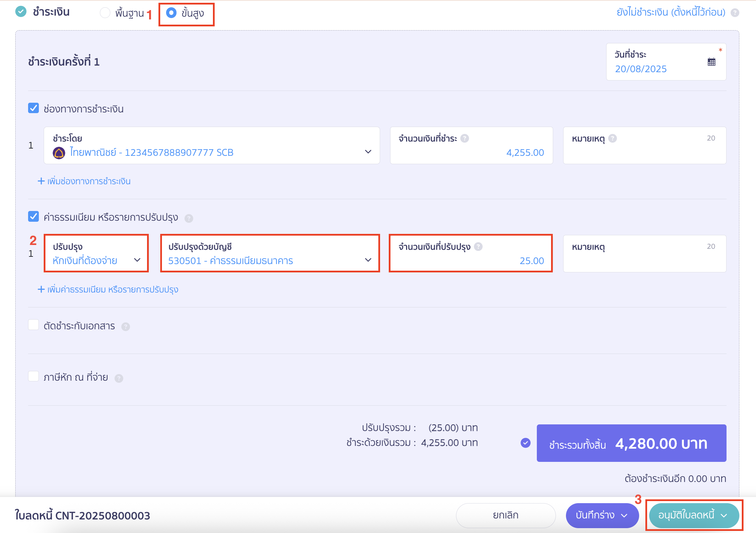Click ยังไม่ชำระเงิน (ตั้งหนี้ไว้ก่อน) link

[671, 12]
